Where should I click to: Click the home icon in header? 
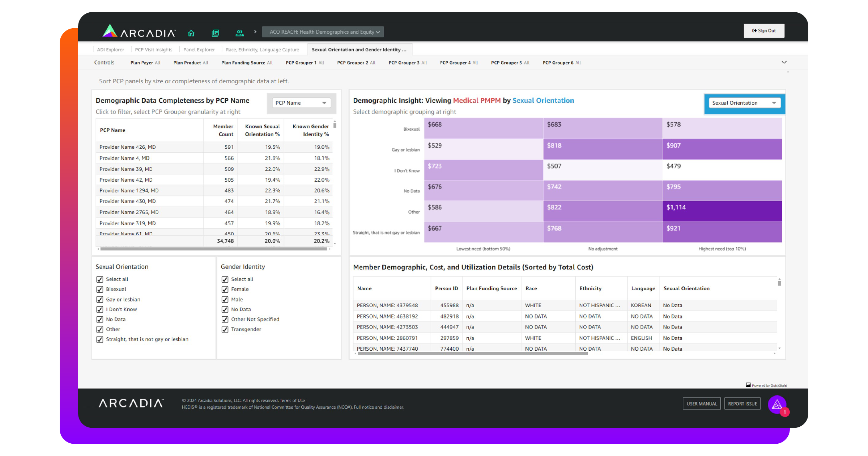[191, 33]
